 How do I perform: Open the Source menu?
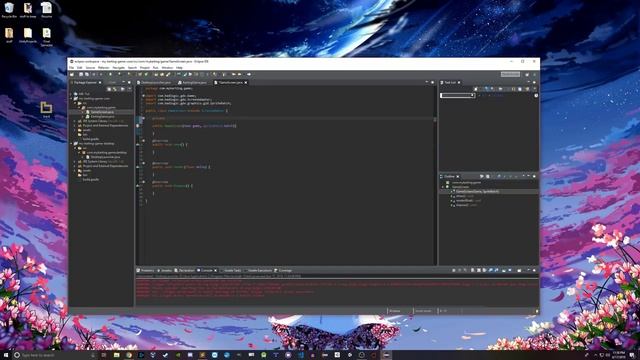click(x=90, y=68)
